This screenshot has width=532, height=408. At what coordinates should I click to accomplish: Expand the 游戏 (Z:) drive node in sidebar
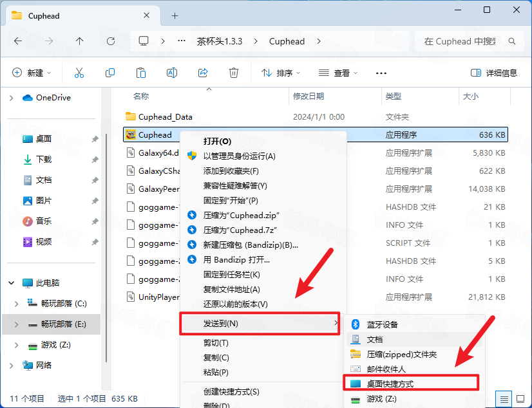(x=16, y=345)
